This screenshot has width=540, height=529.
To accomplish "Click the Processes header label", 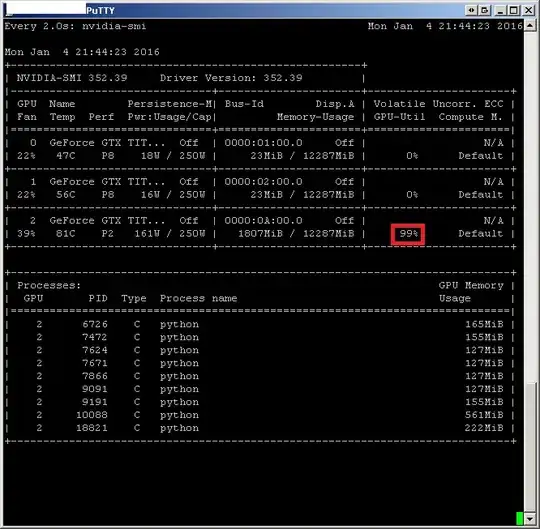I will click(x=49, y=286).
